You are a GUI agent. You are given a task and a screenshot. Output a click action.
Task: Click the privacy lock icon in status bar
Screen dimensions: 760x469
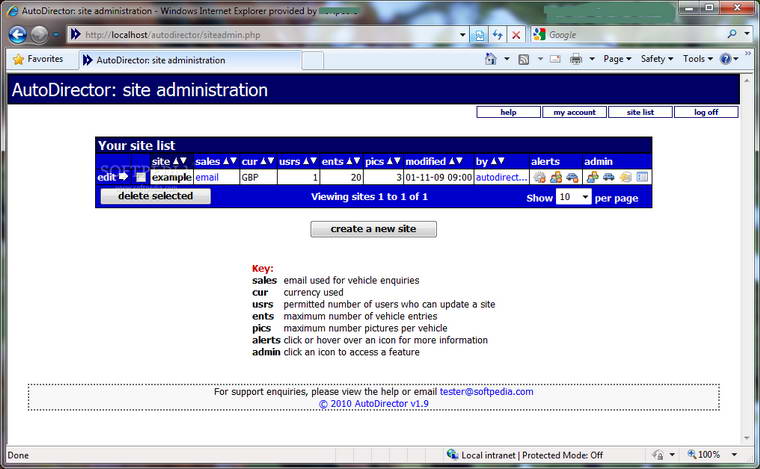coord(658,455)
